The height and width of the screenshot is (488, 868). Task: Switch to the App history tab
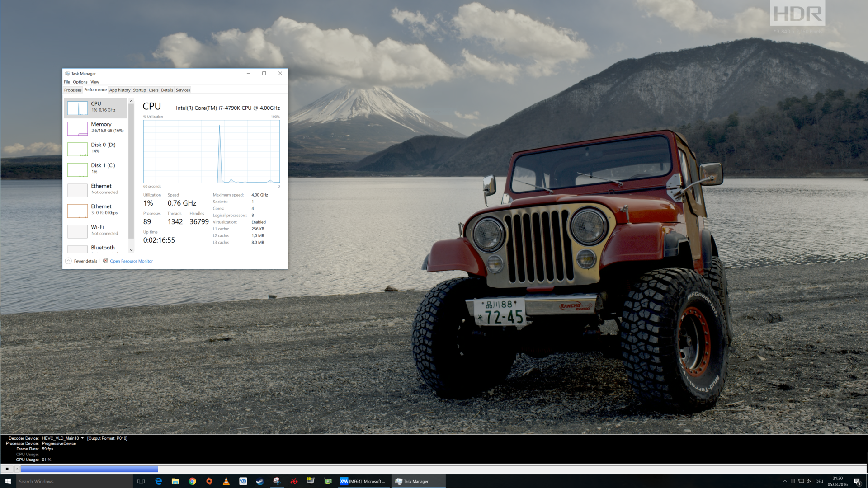click(119, 90)
